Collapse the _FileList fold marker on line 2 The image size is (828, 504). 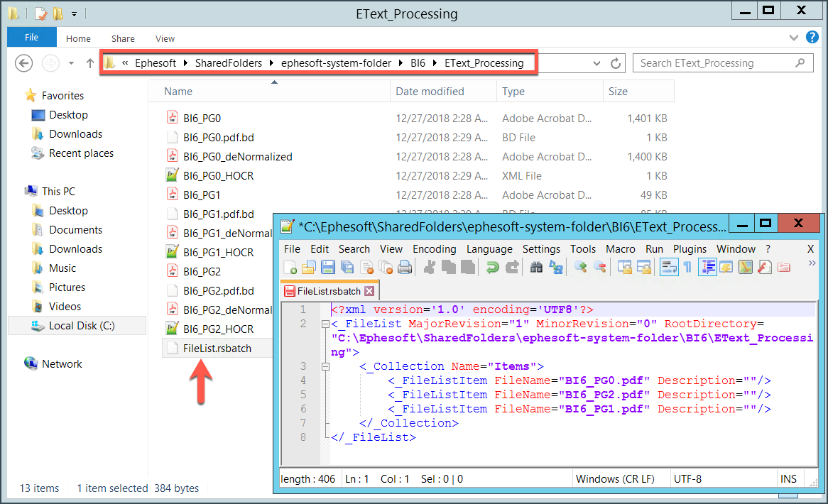pos(326,324)
